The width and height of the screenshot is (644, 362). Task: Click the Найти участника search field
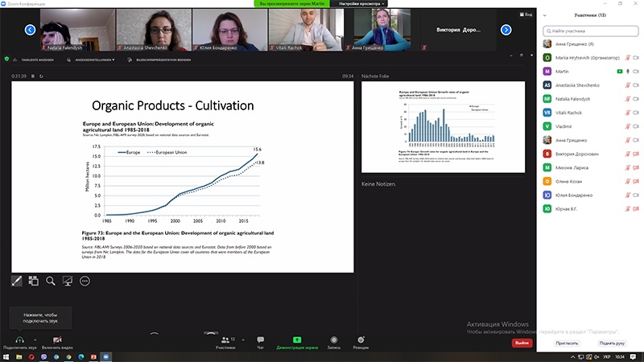pos(592,31)
